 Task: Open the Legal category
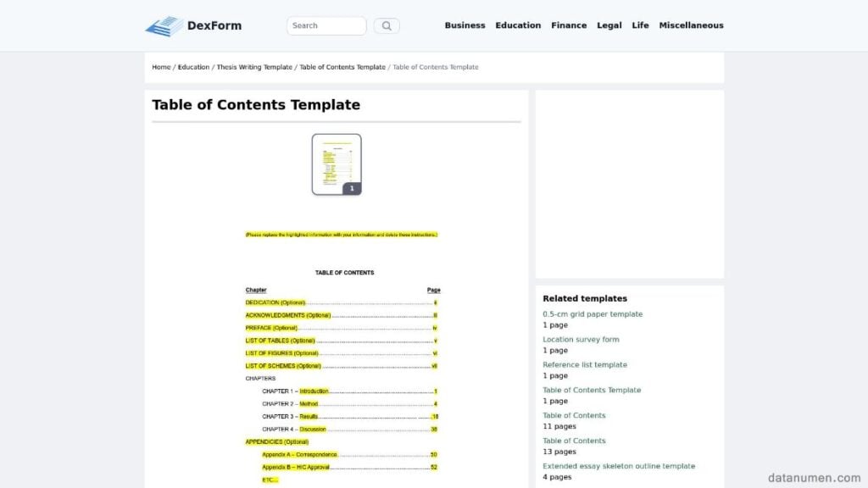point(609,25)
